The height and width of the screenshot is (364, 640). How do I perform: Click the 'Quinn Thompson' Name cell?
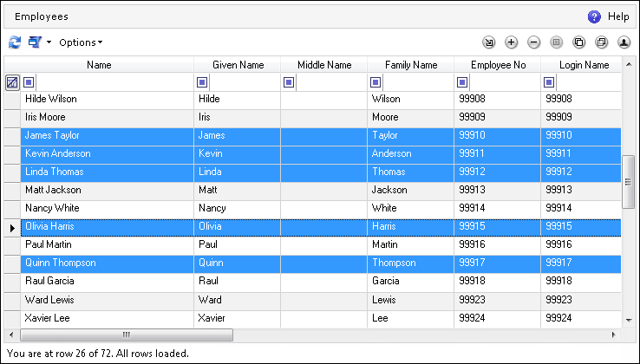click(x=108, y=263)
